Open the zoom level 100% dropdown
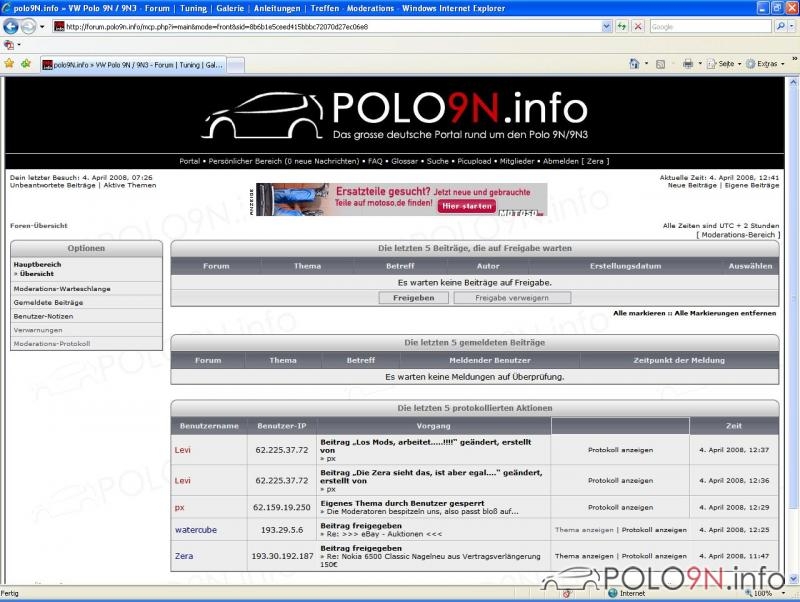This screenshot has height=602, width=800. tap(767, 593)
